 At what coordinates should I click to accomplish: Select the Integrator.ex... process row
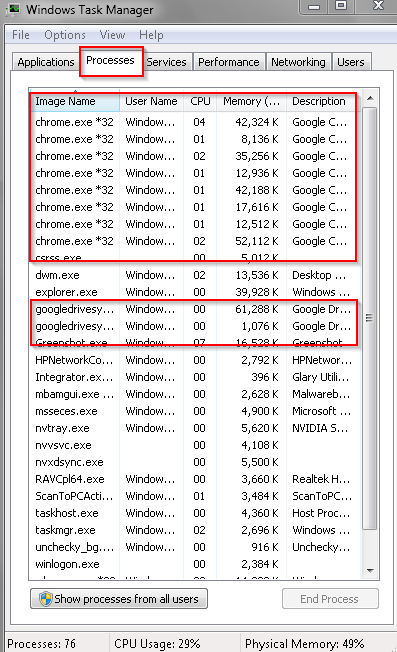(195, 377)
